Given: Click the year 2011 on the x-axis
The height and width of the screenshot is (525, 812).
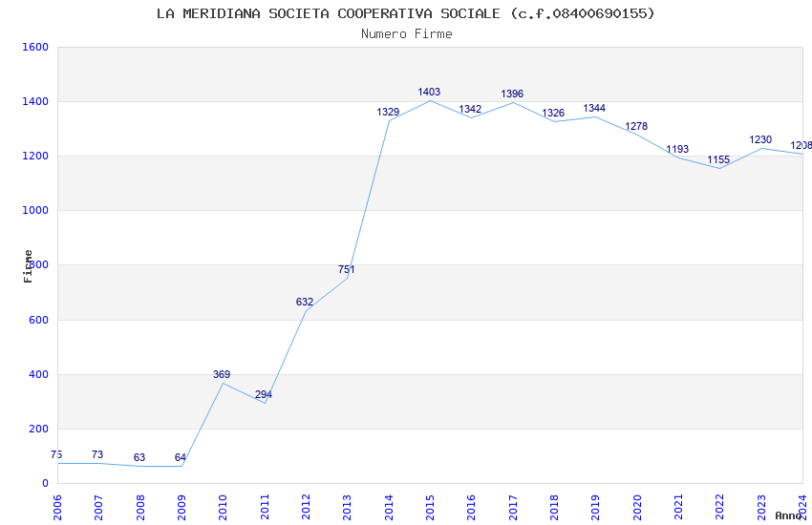Looking at the screenshot, I should coord(265,508).
